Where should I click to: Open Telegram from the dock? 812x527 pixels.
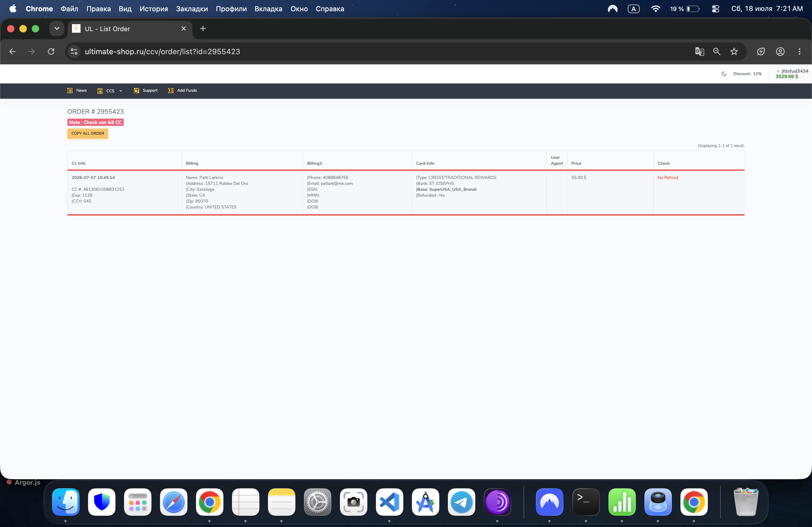461,502
